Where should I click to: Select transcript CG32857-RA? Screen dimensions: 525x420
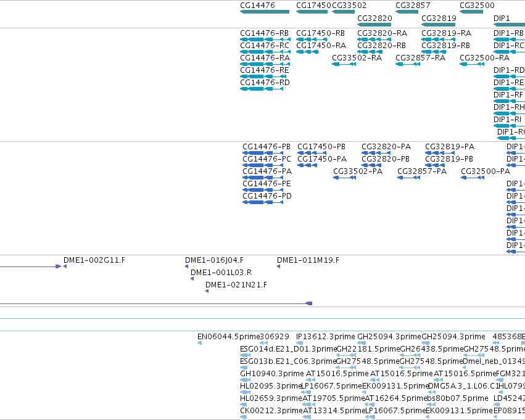tap(408, 64)
